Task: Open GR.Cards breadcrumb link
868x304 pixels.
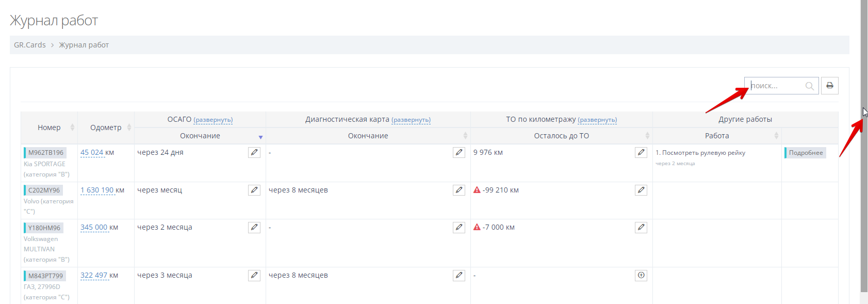Action: tap(30, 45)
